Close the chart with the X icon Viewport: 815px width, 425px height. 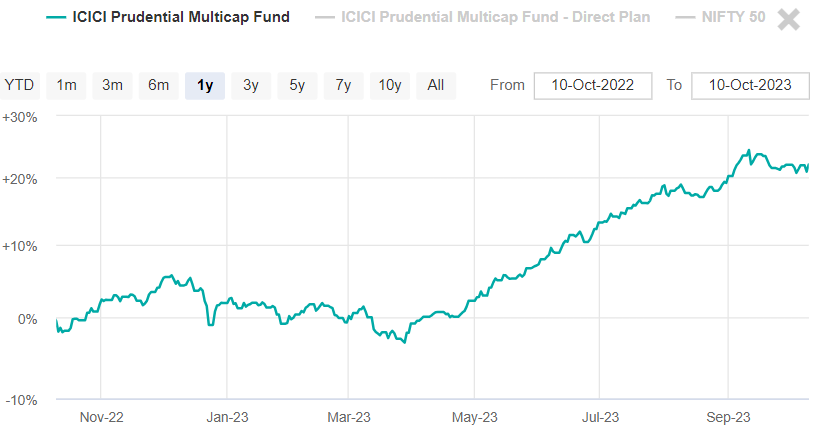(789, 18)
